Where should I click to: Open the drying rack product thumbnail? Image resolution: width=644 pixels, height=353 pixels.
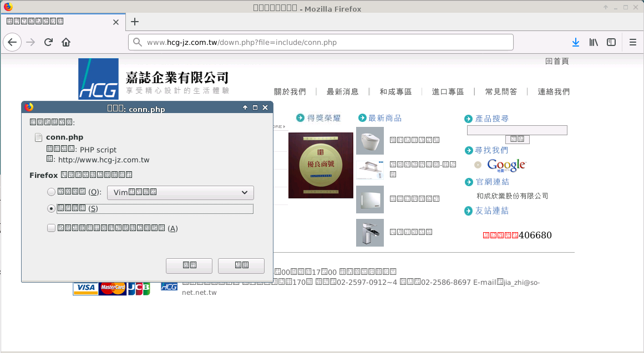coord(370,170)
